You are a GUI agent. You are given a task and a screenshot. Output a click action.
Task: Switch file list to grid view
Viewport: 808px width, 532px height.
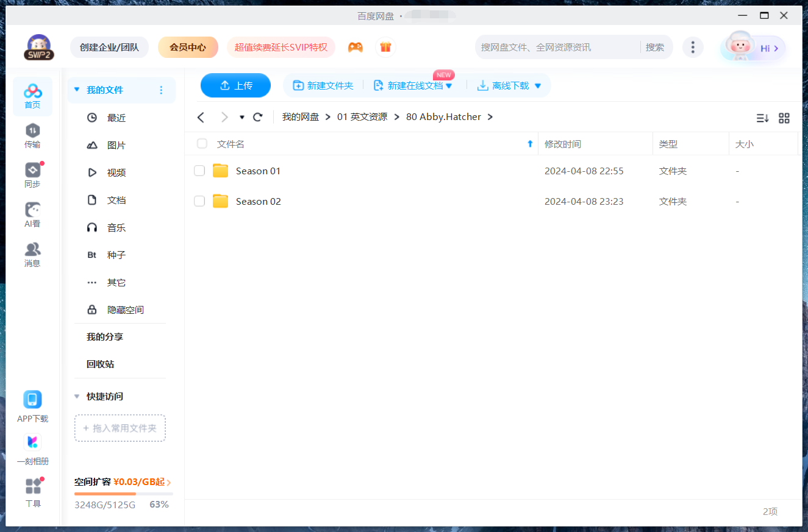784,118
